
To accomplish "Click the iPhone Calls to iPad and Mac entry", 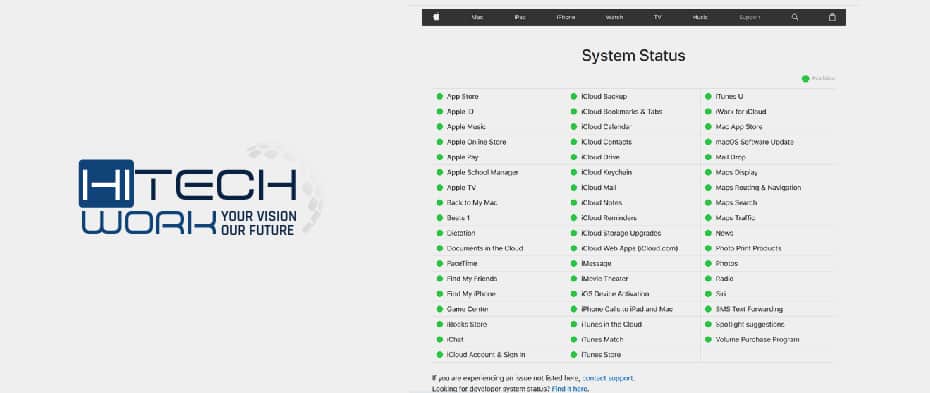I will click(x=622, y=309).
